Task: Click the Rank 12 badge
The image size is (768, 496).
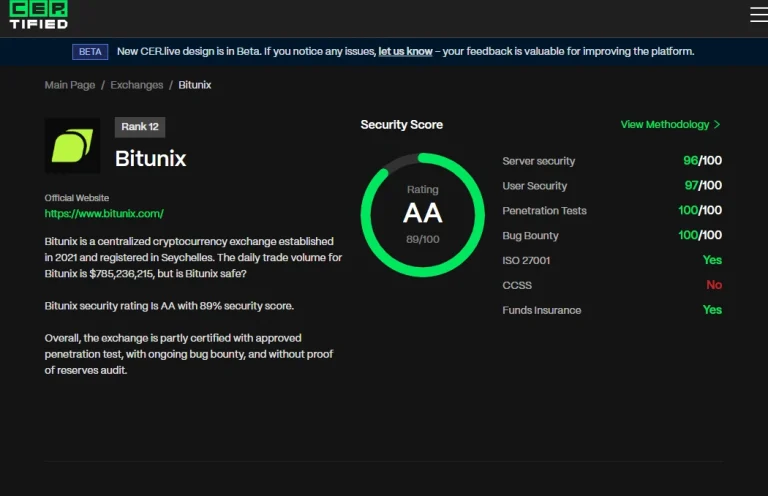Action: pyautogui.click(x=140, y=127)
